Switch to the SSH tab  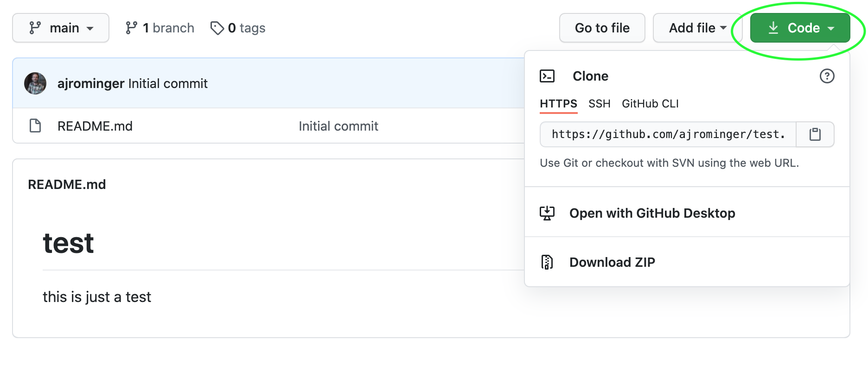[x=599, y=104]
